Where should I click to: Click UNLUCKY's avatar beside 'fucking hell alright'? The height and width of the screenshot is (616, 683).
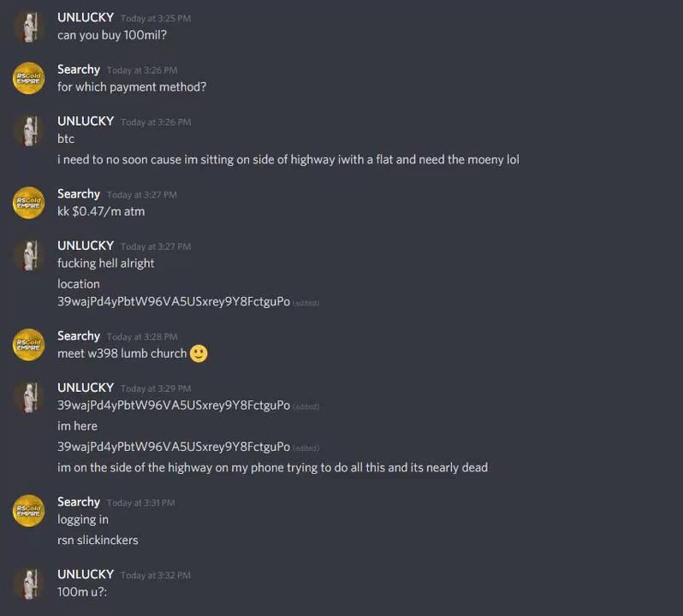29,255
